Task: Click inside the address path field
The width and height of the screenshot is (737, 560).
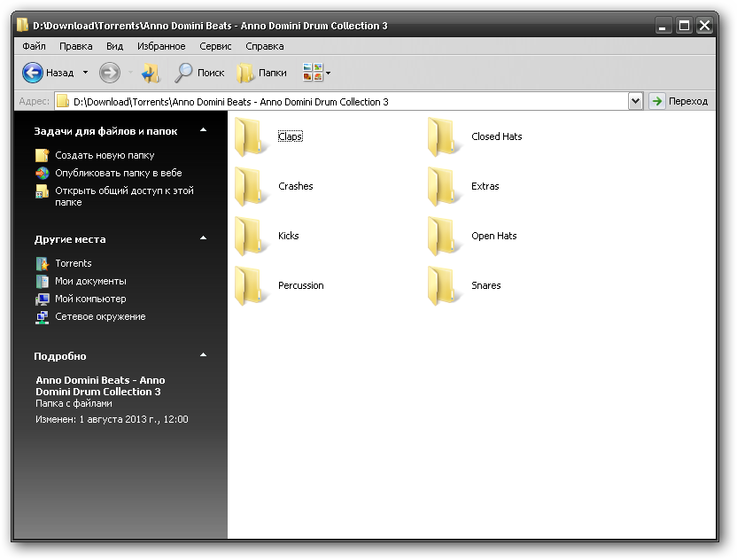Action: 354,101
